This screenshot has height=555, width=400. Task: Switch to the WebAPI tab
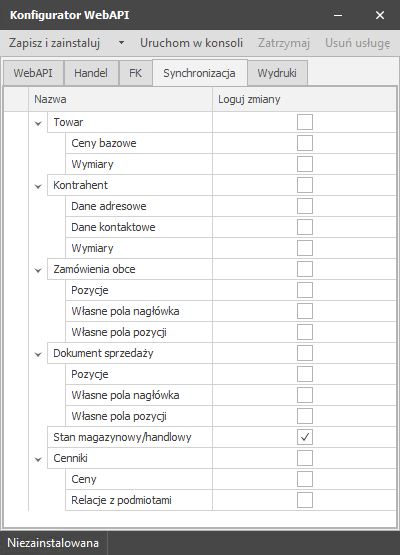tap(33, 73)
